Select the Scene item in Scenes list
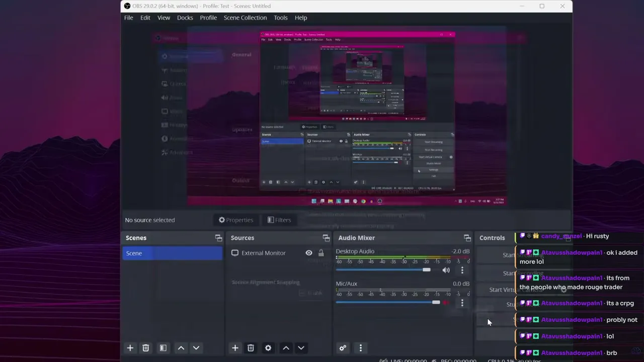The image size is (644, 362). (x=173, y=253)
